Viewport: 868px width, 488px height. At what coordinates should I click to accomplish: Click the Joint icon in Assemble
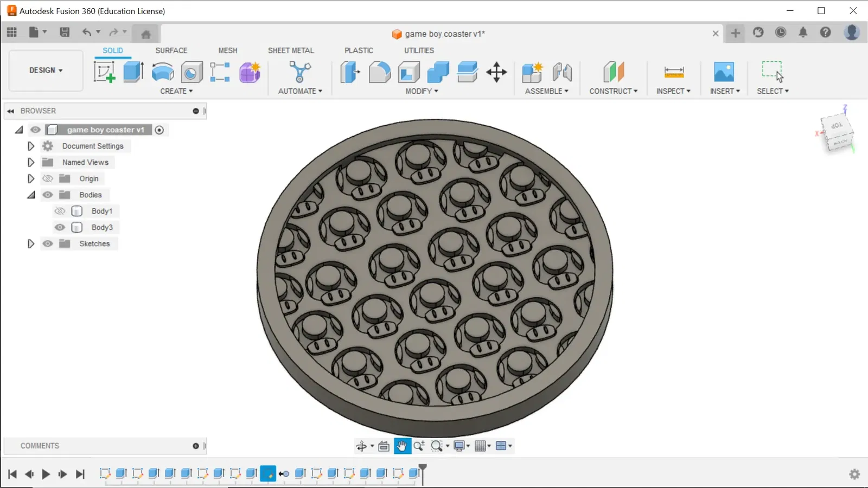tap(562, 72)
